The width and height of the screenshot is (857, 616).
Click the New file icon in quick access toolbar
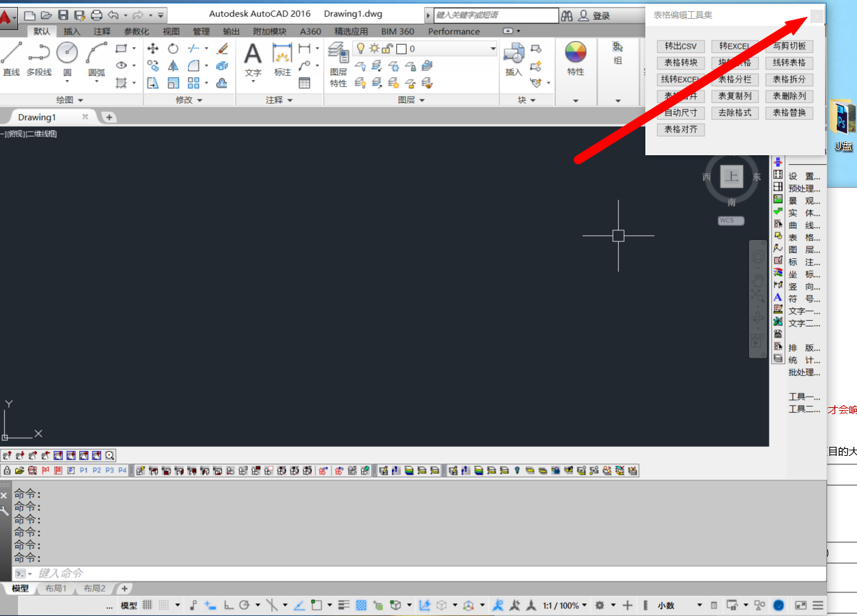click(29, 15)
